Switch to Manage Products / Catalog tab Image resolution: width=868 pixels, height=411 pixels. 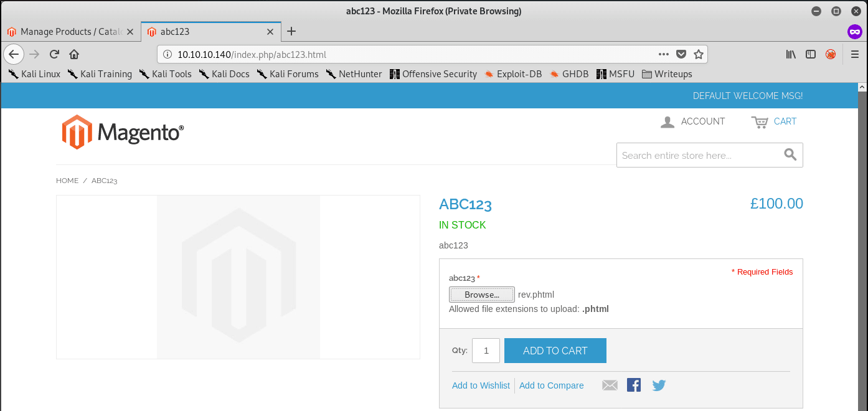[71, 31]
